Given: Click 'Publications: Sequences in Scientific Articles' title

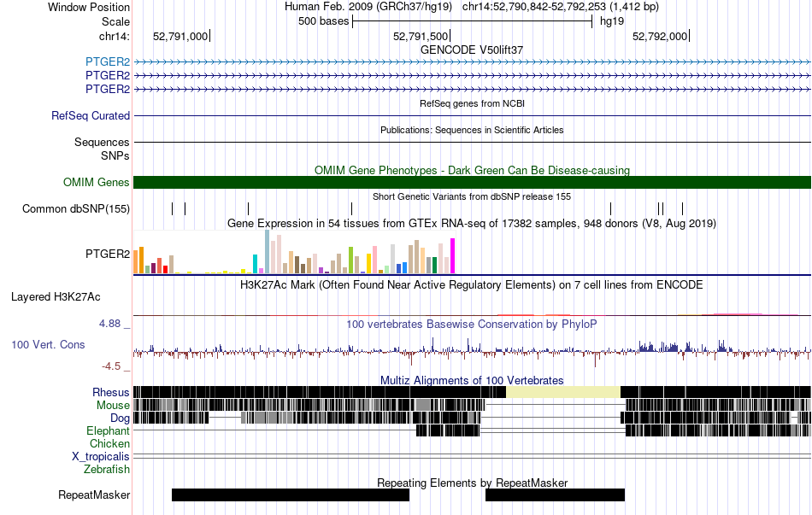Looking at the screenshot, I should click(x=472, y=130).
